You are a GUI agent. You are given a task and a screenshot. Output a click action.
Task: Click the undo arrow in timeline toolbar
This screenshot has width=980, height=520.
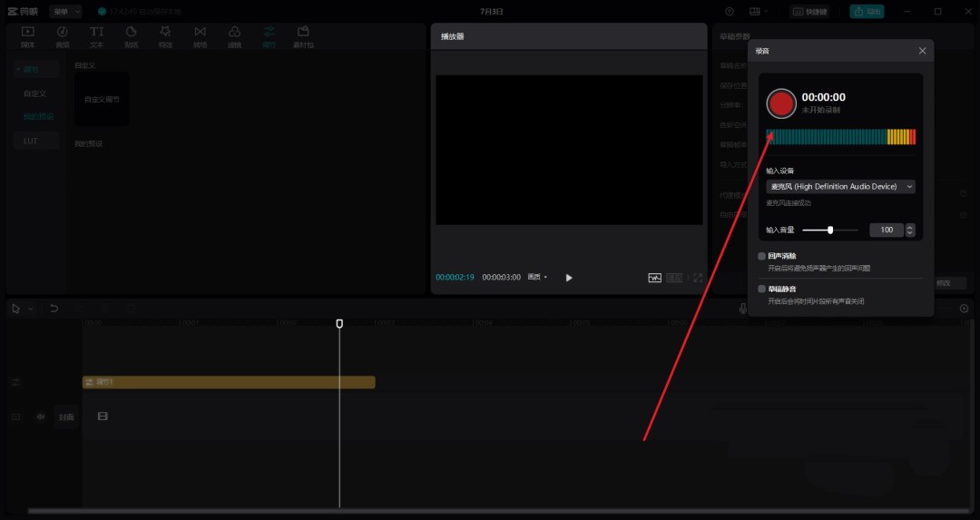(54, 309)
